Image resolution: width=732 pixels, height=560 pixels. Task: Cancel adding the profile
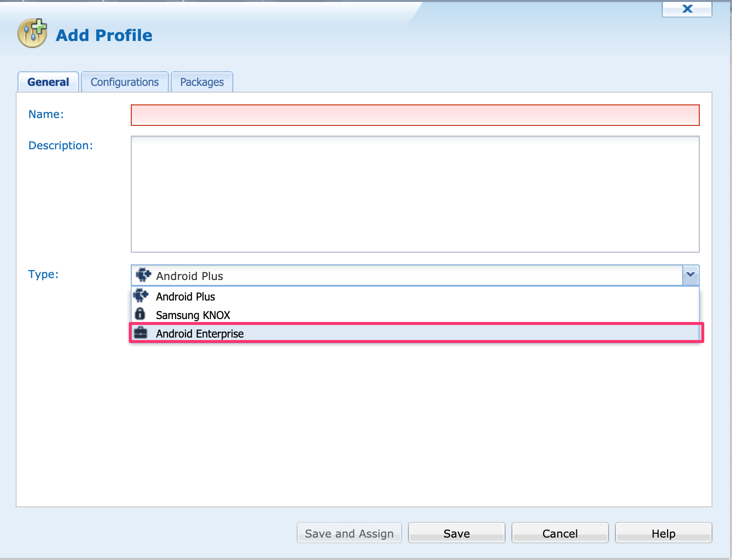coord(560,533)
